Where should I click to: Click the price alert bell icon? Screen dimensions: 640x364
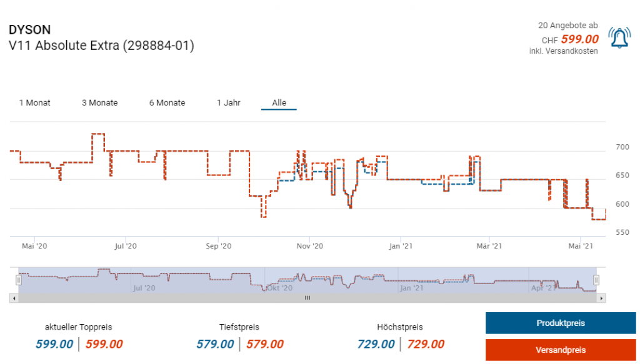619,39
